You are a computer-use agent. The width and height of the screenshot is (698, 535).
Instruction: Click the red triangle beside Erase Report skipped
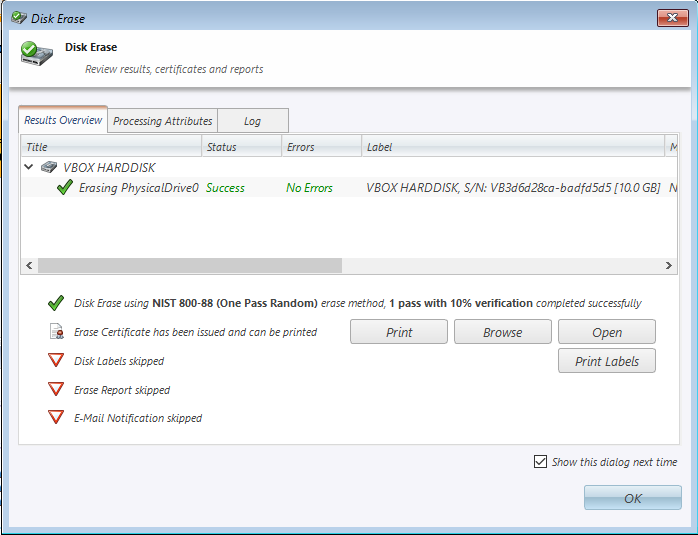(56, 389)
